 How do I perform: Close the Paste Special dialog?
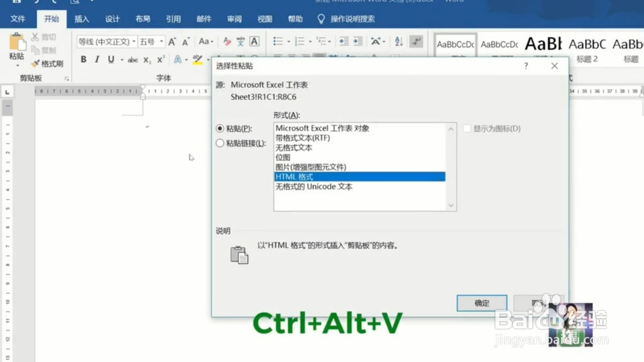pyautogui.click(x=554, y=66)
